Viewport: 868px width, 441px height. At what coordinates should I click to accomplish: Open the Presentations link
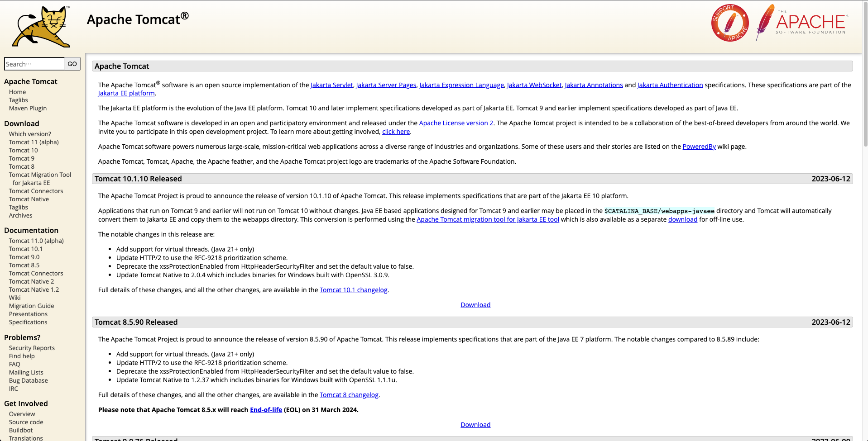point(28,314)
